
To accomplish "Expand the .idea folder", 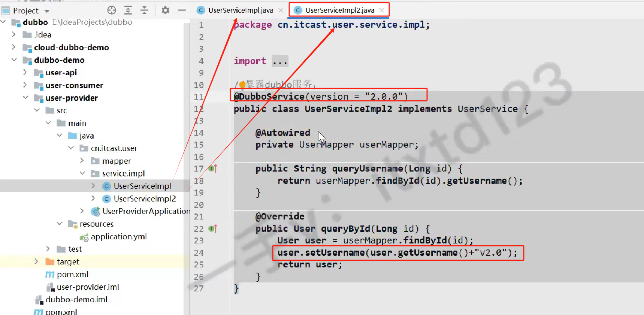I will pyautogui.click(x=14, y=34).
